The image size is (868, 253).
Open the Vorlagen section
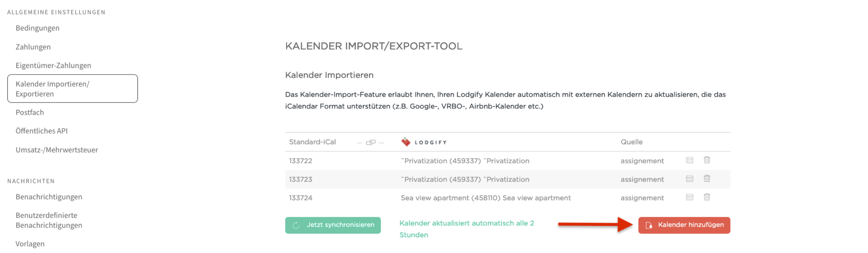point(30,244)
